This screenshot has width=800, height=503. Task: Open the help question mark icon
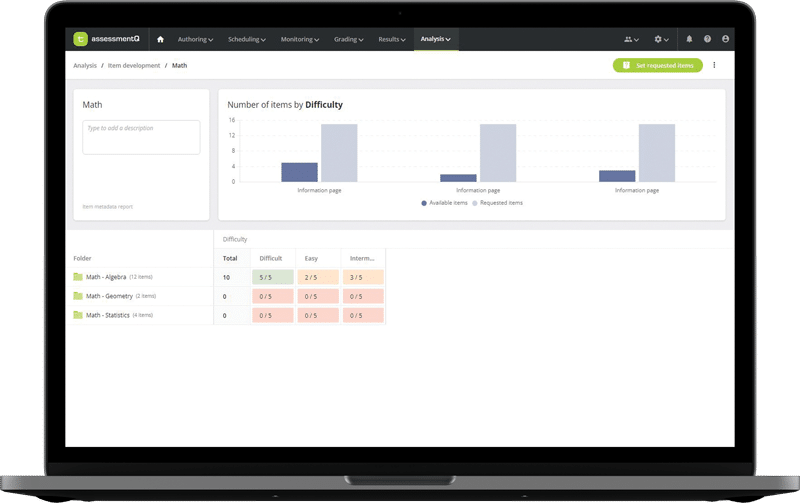pyautogui.click(x=707, y=39)
